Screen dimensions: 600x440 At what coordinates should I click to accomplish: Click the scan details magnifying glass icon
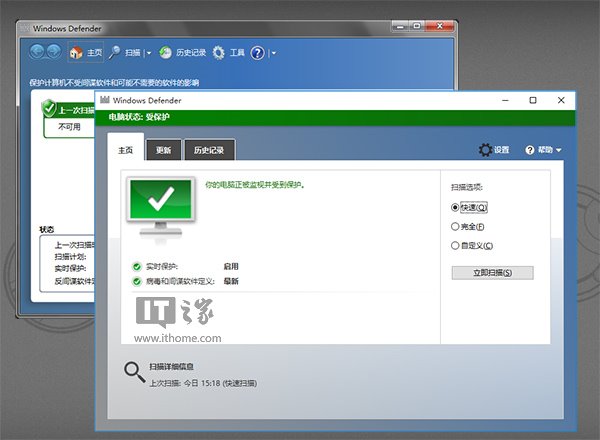[134, 372]
